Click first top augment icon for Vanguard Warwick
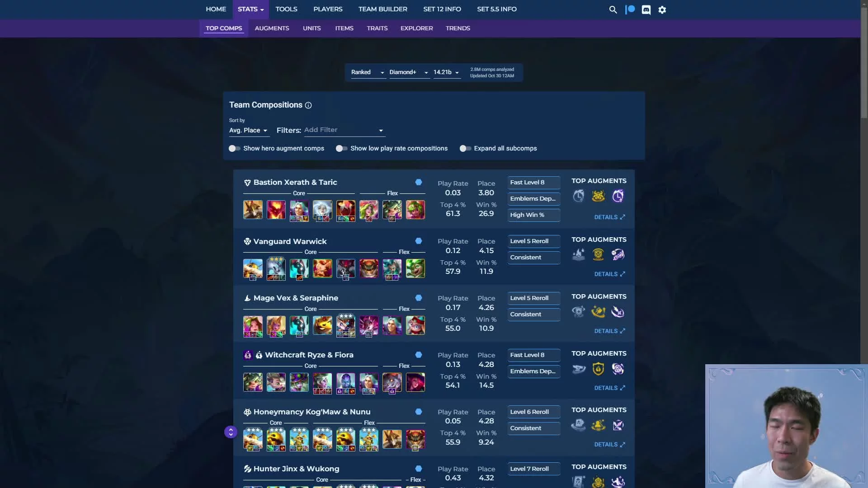 [579, 254]
